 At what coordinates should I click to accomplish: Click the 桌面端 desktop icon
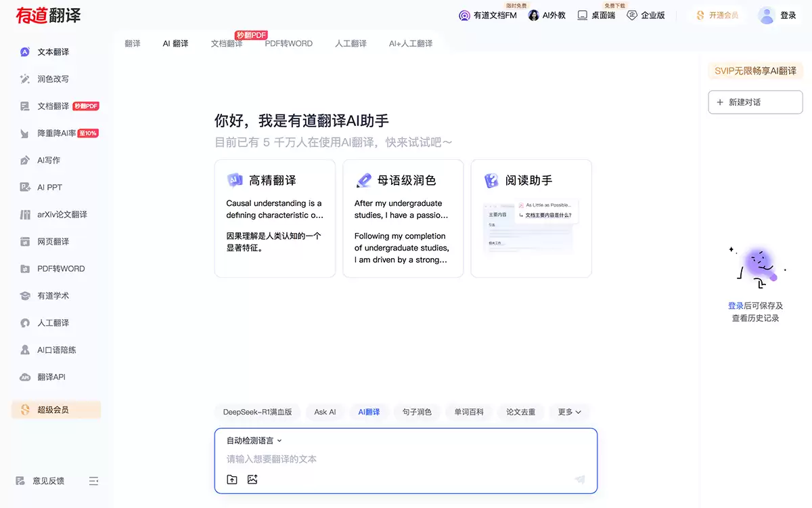click(x=582, y=16)
